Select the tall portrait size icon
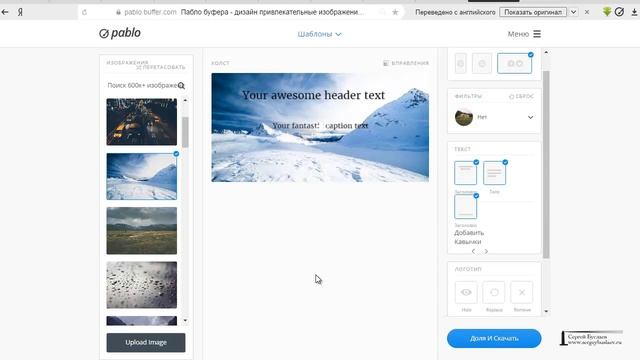 pyautogui.click(x=460, y=63)
